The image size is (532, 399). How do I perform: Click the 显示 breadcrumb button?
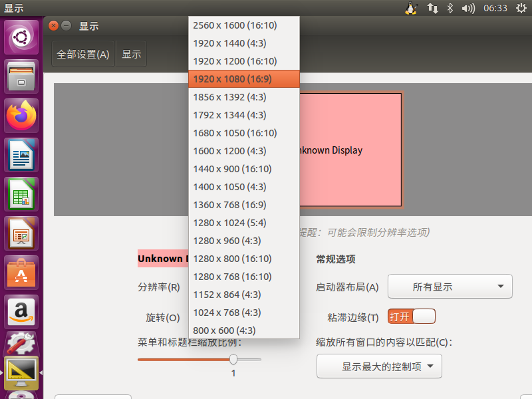(x=131, y=55)
